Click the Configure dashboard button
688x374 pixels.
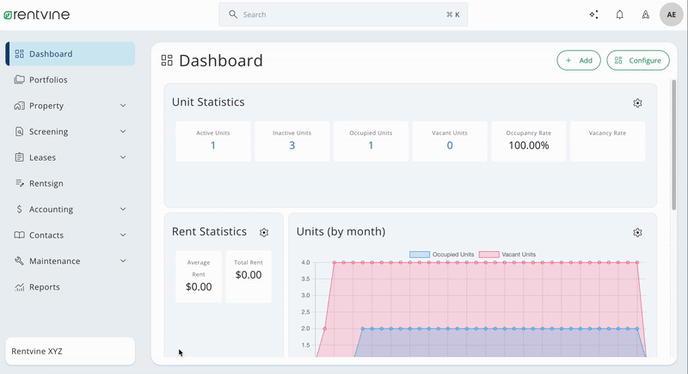(x=638, y=61)
